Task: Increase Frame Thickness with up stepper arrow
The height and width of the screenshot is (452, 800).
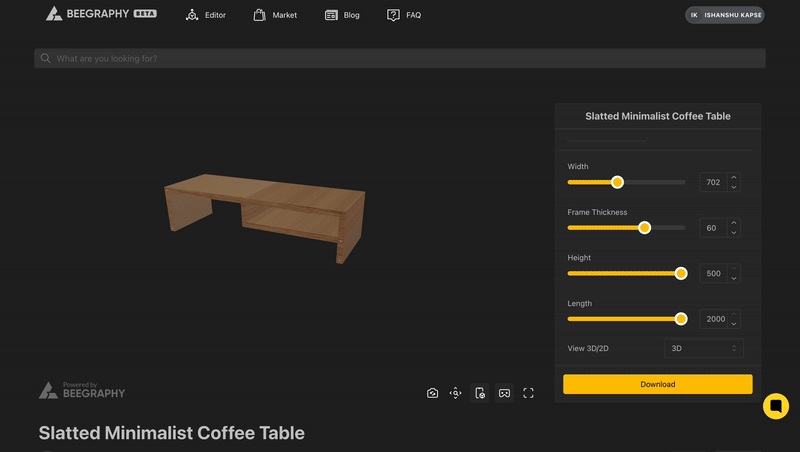Action: click(734, 223)
